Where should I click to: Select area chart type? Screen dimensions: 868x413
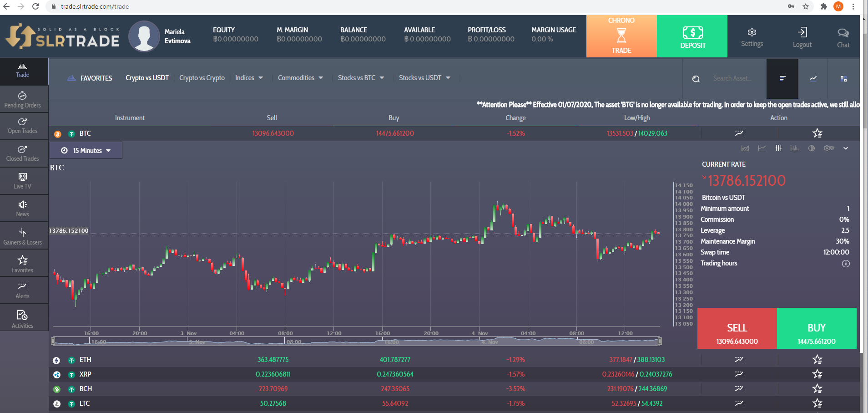coord(745,148)
